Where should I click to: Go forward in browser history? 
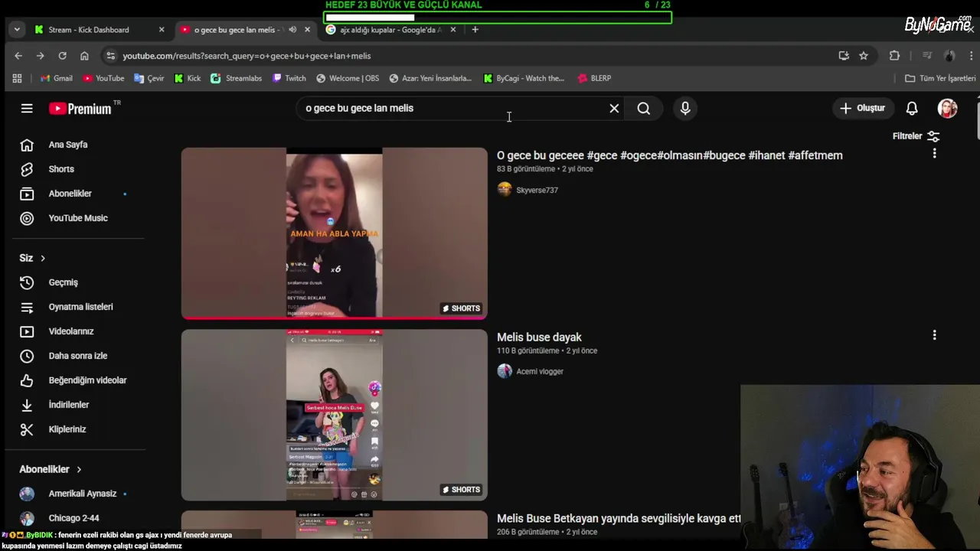[41, 56]
